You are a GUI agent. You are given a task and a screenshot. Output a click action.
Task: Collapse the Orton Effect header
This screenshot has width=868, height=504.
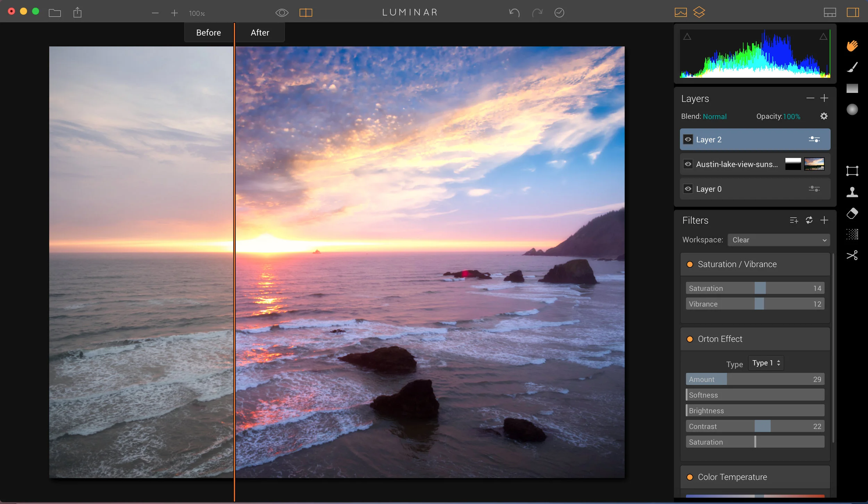point(755,339)
